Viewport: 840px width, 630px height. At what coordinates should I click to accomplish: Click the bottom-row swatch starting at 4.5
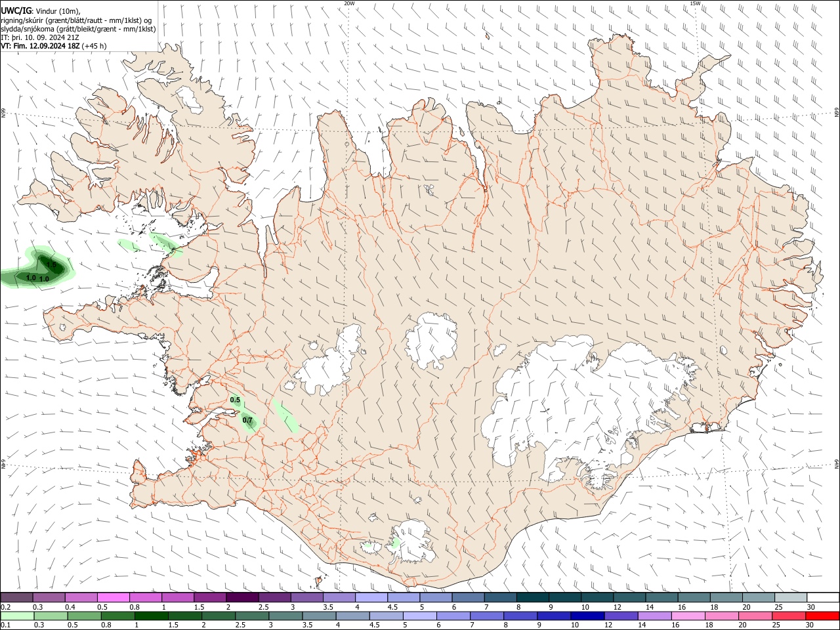(386, 616)
